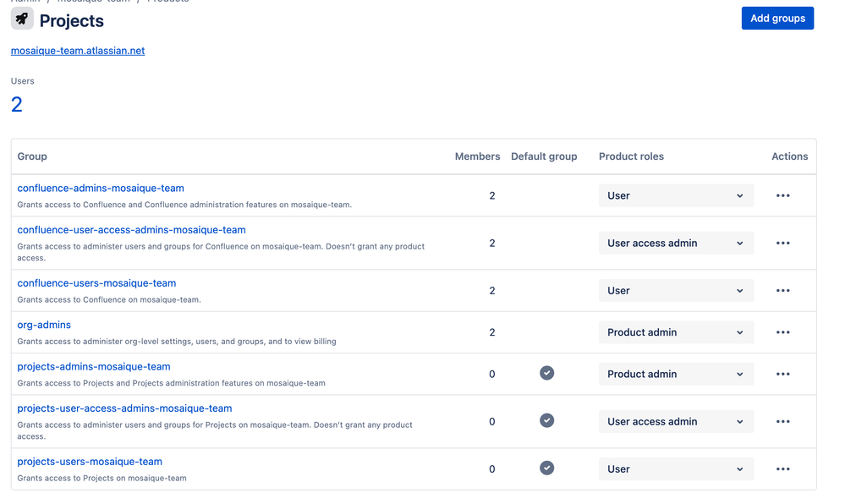Click default group checkmark for projects-admins-mosaique-team

pos(546,373)
